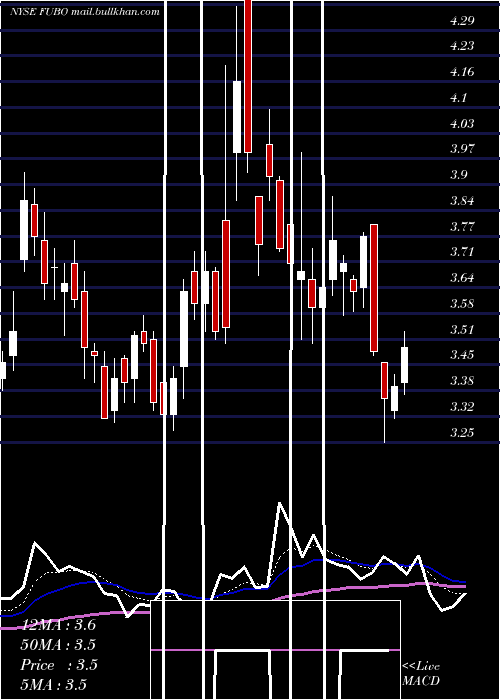Click the 3.58 price axis label
The width and height of the screenshot is (500, 700).
(462, 304)
